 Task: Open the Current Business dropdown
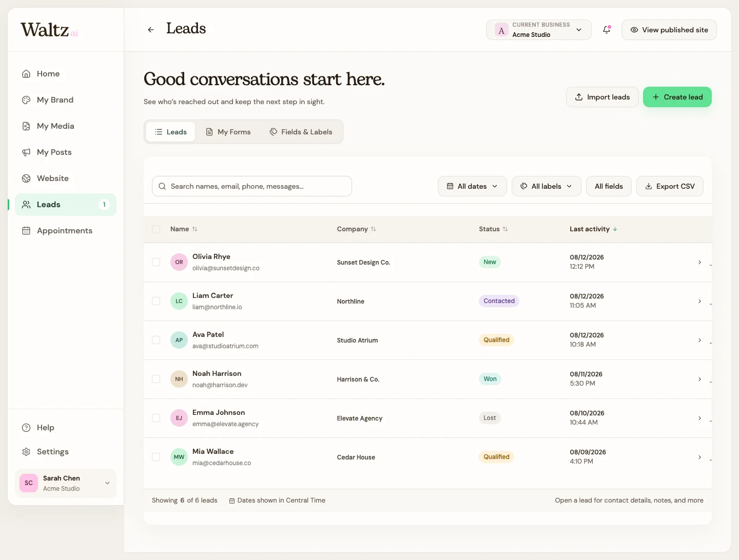538,30
